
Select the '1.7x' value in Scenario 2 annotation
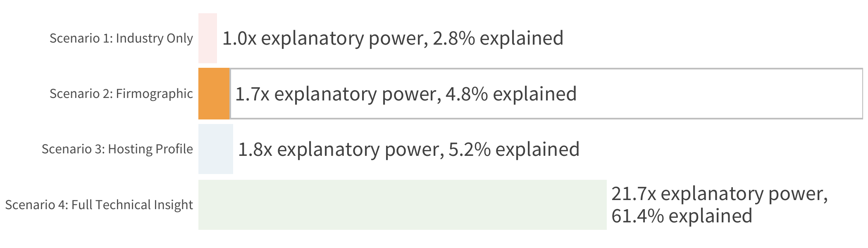(x=252, y=94)
